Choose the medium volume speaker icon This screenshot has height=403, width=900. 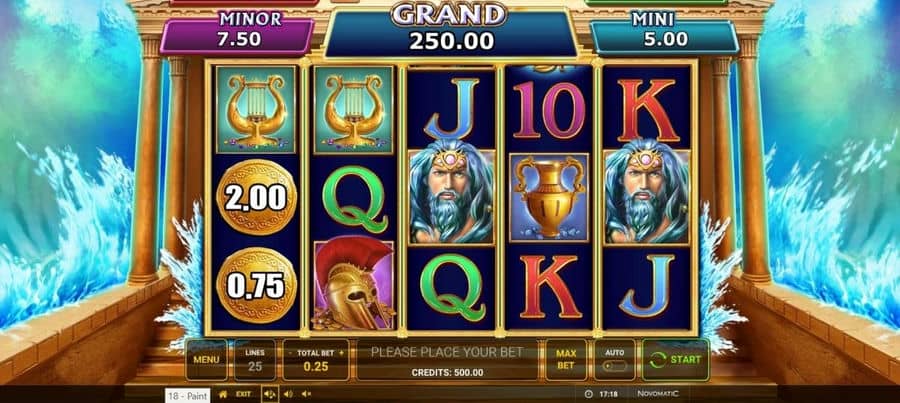[x=288, y=394]
